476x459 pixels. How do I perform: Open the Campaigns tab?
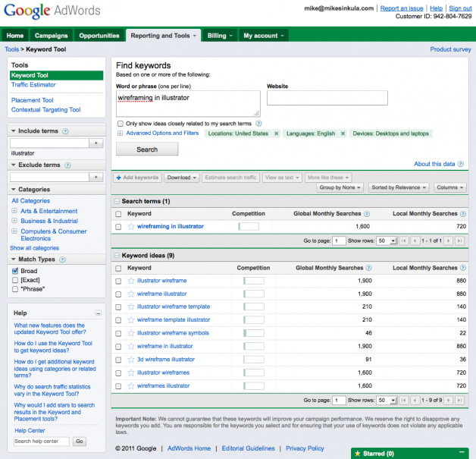[51, 36]
